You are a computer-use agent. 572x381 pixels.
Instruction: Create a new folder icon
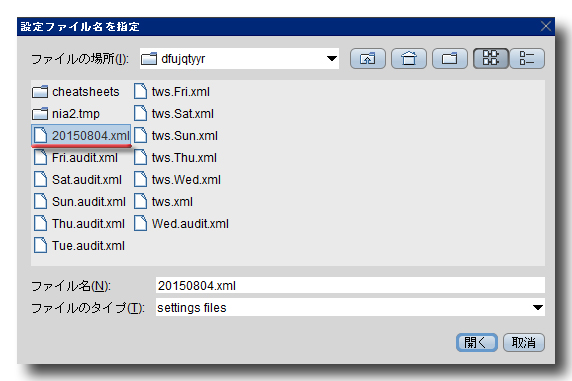tap(450, 58)
